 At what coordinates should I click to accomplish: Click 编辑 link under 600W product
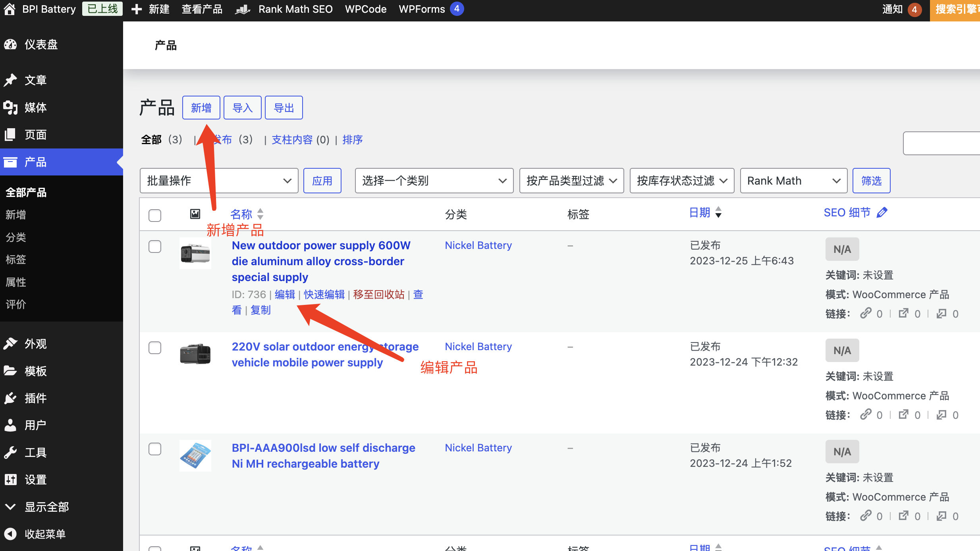[285, 295]
